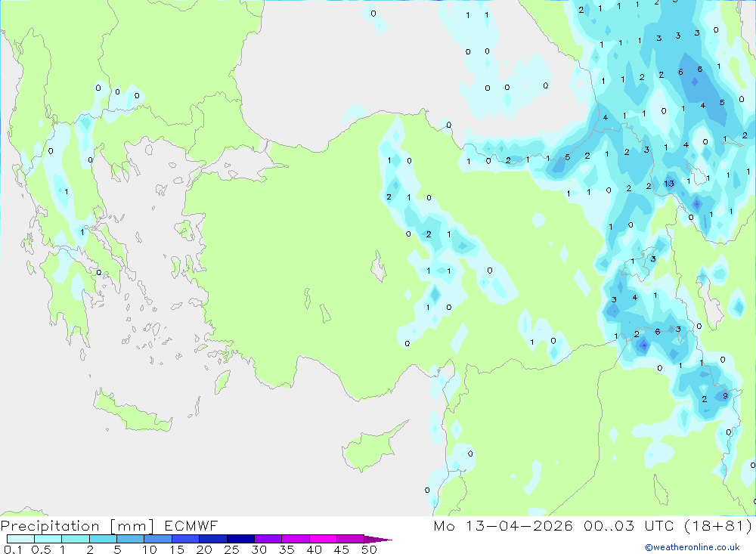The height and width of the screenshot is (554, 756).
Task: Open the weatheronline.co.uk credit link
Action: pos(692,547)
